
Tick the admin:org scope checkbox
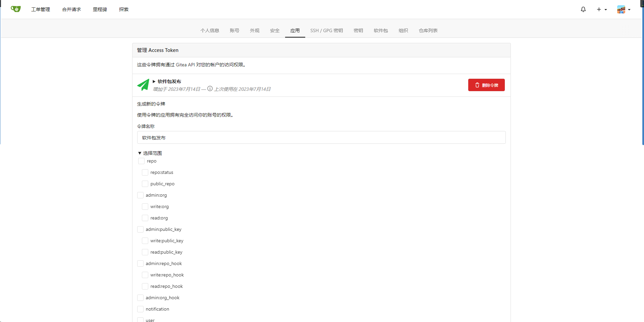pos(141,195)
